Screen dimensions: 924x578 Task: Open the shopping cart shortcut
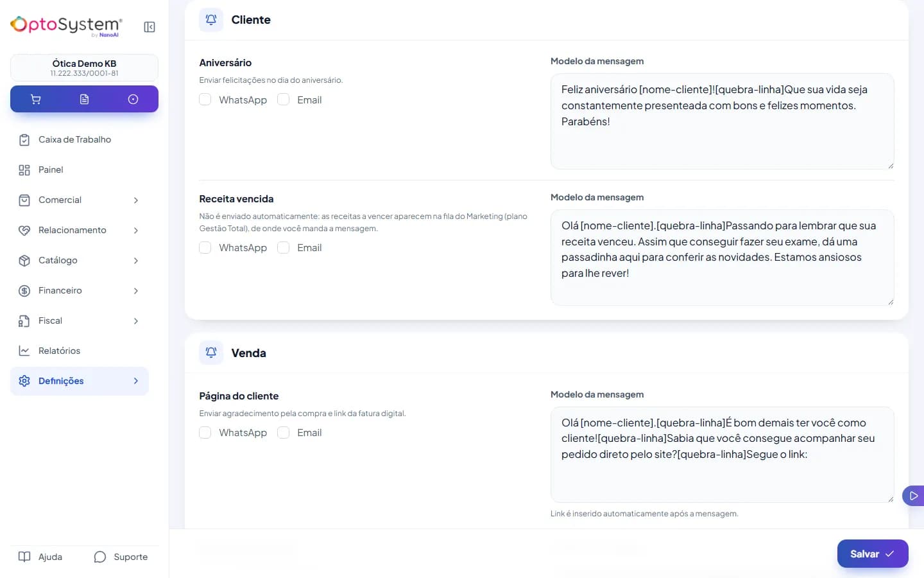pyautogui.click(x=36, y=100)
